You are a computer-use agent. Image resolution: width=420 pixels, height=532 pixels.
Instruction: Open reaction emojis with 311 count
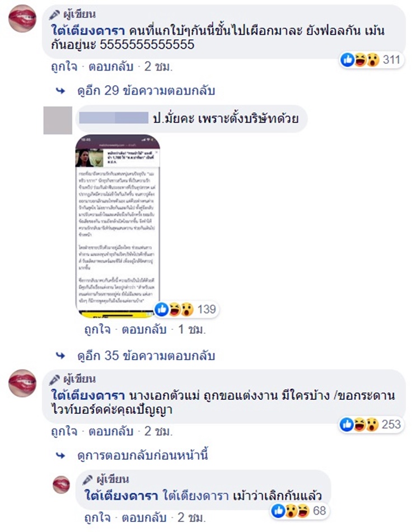372,60
